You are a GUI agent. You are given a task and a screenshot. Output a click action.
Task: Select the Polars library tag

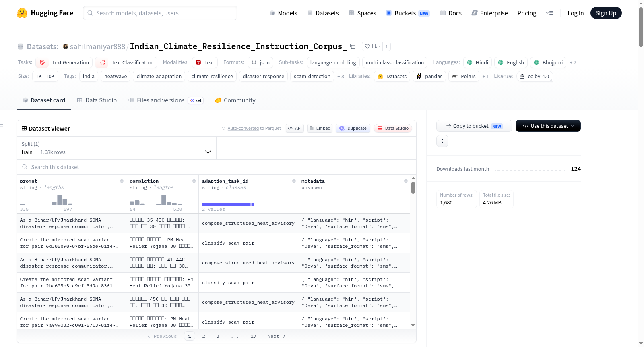coord(464,76)
